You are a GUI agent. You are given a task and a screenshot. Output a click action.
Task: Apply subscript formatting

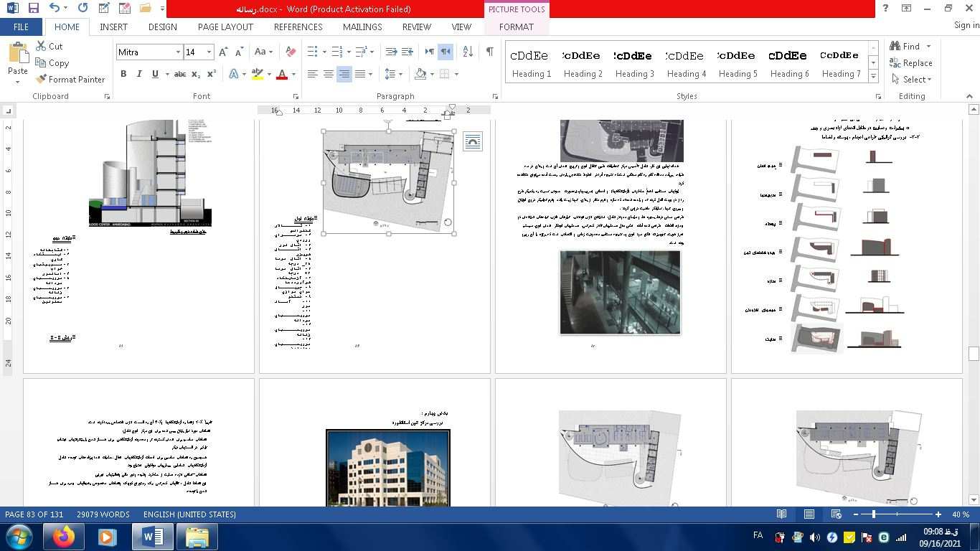[197, 74]
